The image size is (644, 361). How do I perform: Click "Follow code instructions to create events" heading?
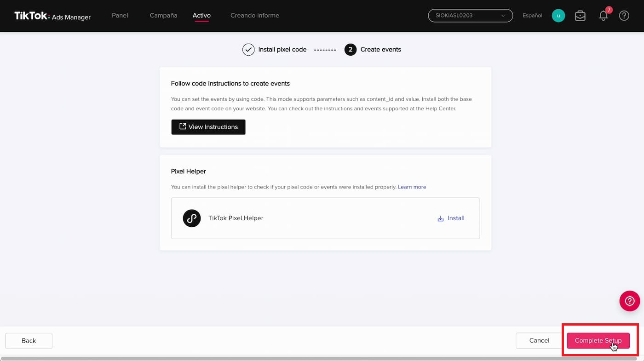[230, 84]
